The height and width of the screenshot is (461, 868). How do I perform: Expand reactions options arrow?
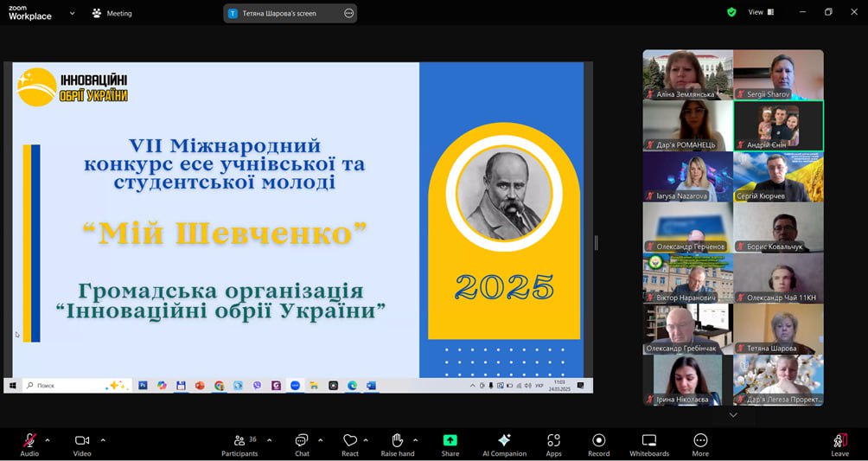coord(366,440)
